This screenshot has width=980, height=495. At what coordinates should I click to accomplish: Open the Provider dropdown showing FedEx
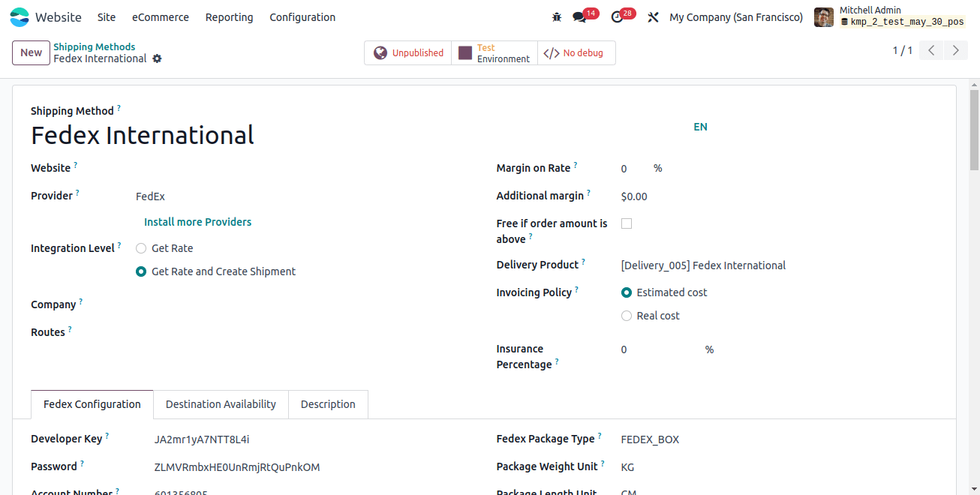[x=302, y=196]
